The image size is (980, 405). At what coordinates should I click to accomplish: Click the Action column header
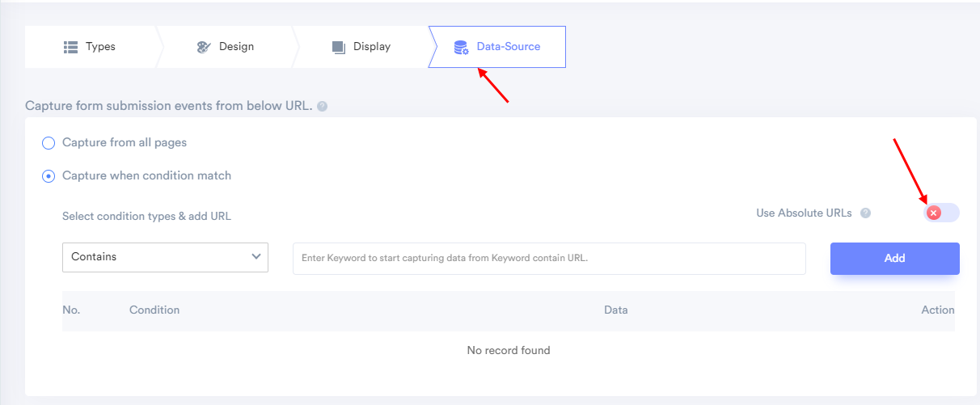[x=938, y=310]
